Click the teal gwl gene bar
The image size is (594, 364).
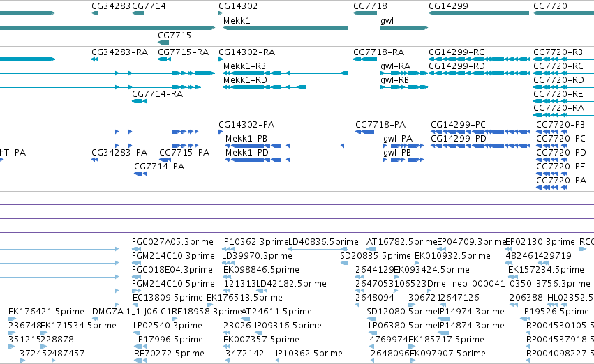click(x=404, y=28)
